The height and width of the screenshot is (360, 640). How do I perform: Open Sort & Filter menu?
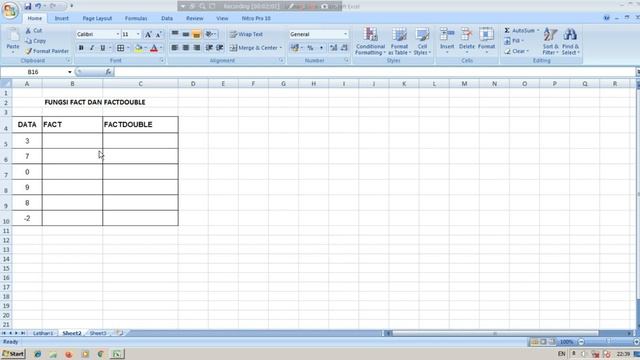(x=550, y=41)
